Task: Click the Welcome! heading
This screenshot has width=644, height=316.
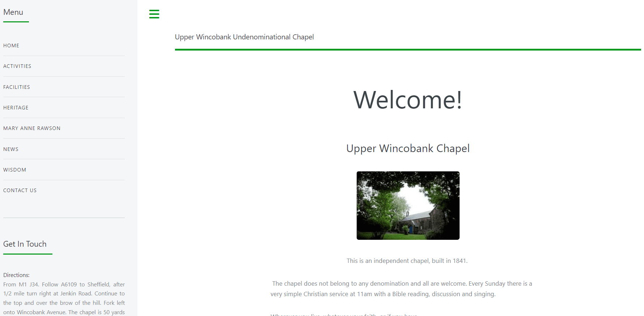Action: 408,100
